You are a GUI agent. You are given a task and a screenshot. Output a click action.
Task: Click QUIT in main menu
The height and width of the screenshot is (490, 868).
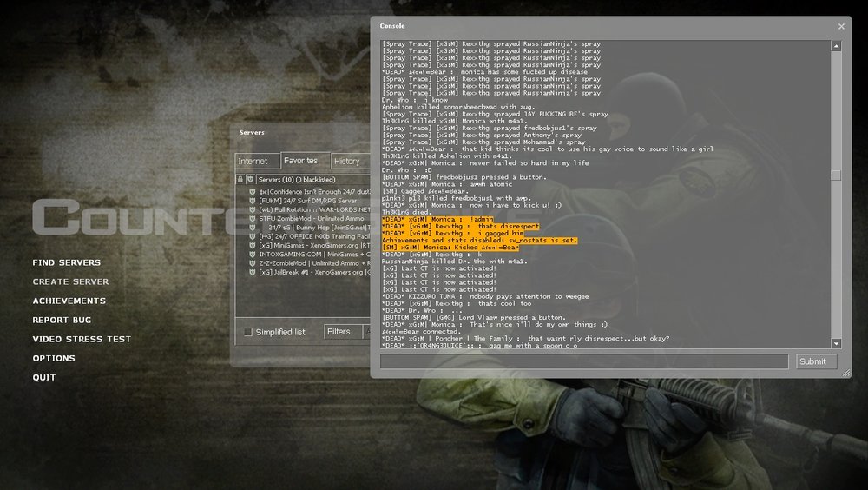point(44,377)
